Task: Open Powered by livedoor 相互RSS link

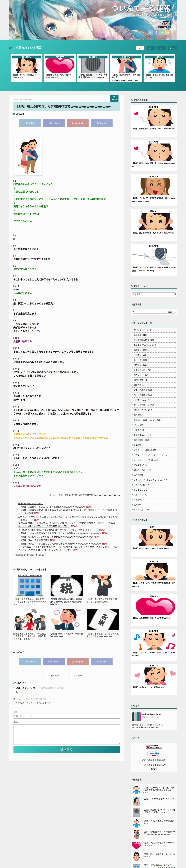Action: [x=29, y=555]
